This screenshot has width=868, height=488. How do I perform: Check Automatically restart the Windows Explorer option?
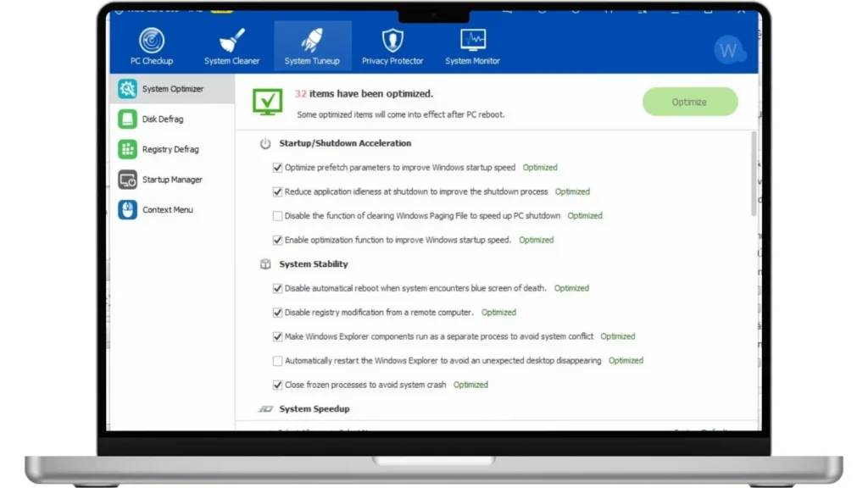[x=277, y=361]
